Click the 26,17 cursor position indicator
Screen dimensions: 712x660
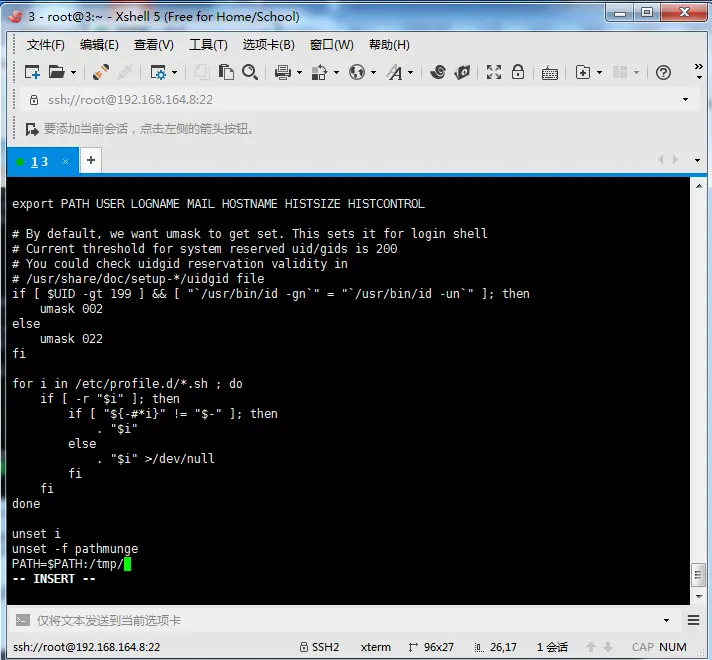point(496,647)
